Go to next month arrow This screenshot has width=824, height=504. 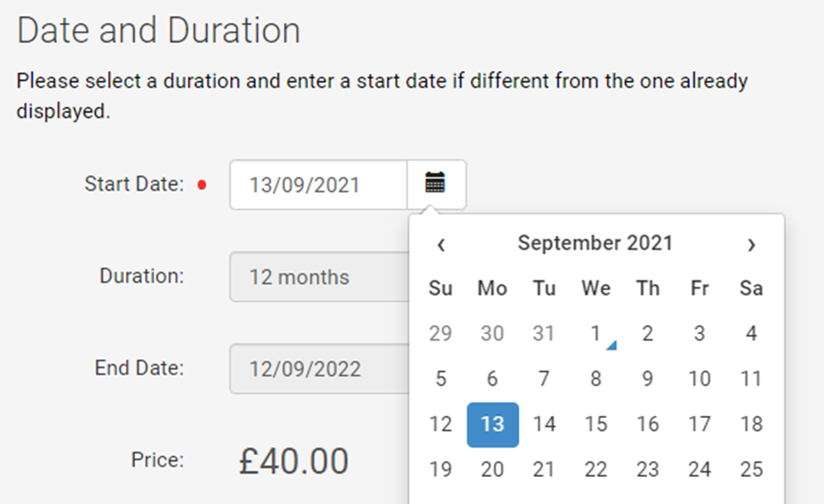(x=751, y=244)
